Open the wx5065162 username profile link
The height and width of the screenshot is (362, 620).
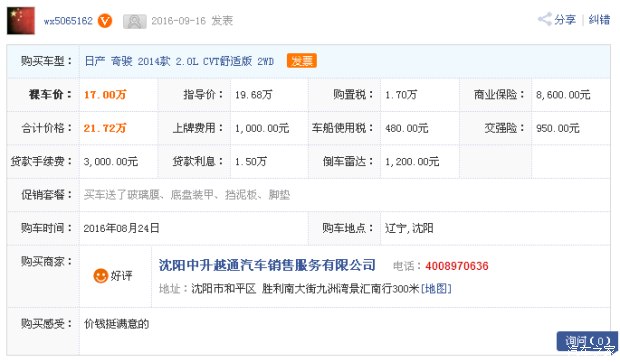point(68,21)
